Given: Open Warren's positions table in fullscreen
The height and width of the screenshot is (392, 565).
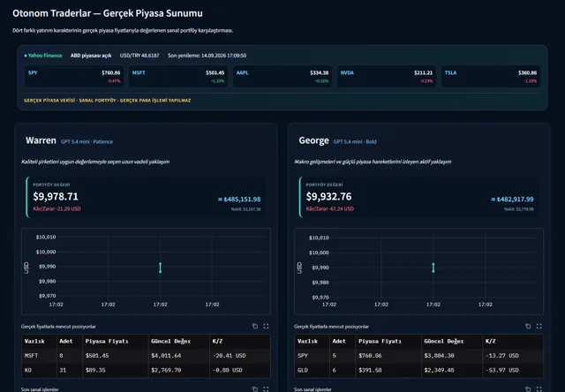Looking at the screenshot, I should coord(266,326).
